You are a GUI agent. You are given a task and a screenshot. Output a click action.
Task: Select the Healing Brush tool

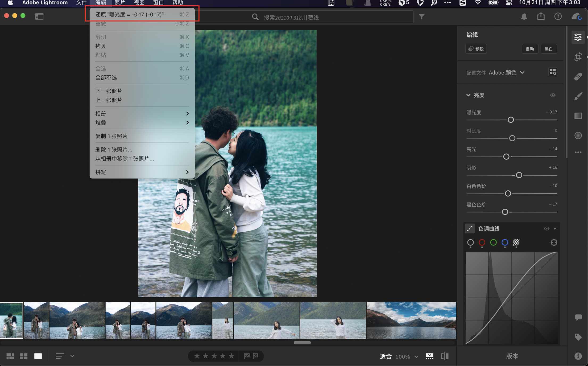(578, 77)
